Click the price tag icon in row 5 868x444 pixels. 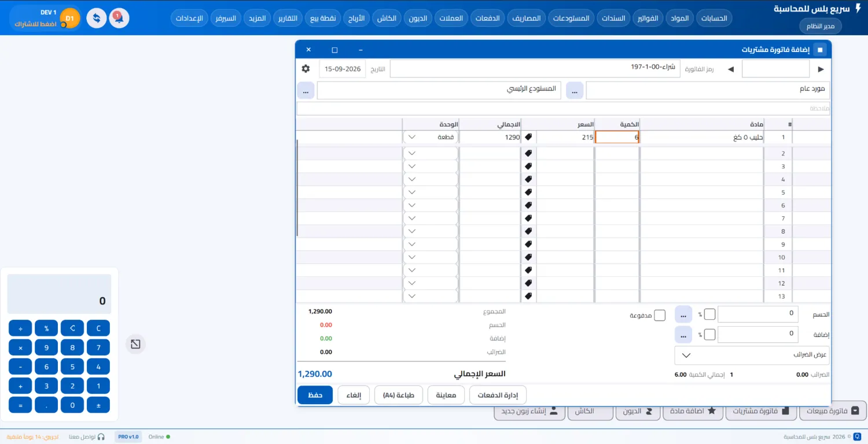pos(528,193)
